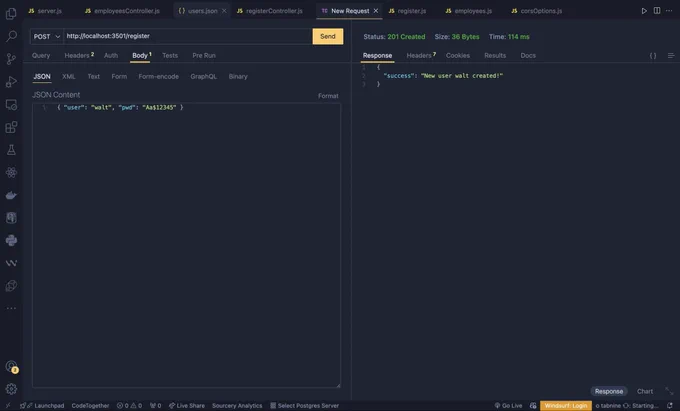
Task: Click the split editor icon at top right
Action: point(657,10)
